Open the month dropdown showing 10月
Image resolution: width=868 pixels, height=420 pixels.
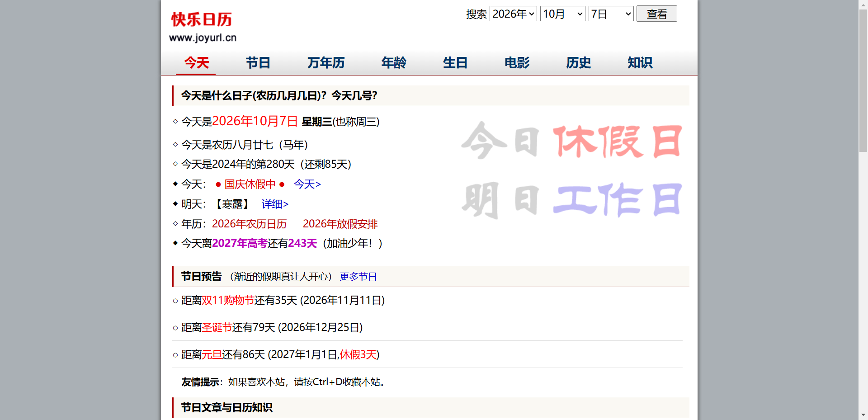pos(563,14)
